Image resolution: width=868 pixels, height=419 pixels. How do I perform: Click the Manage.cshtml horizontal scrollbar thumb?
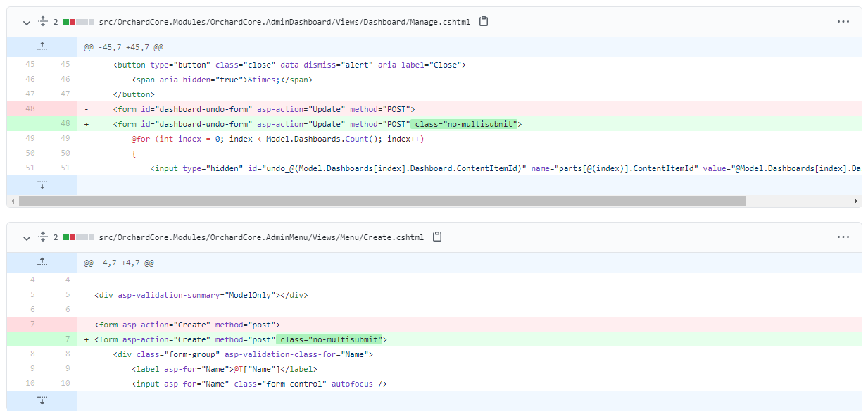[382, 201]
